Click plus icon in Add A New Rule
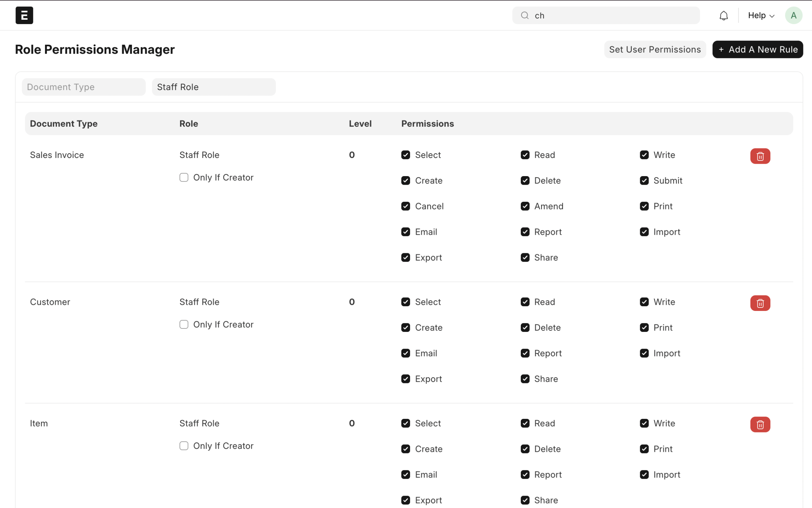812x508 pixels. (x=721, y=50)
